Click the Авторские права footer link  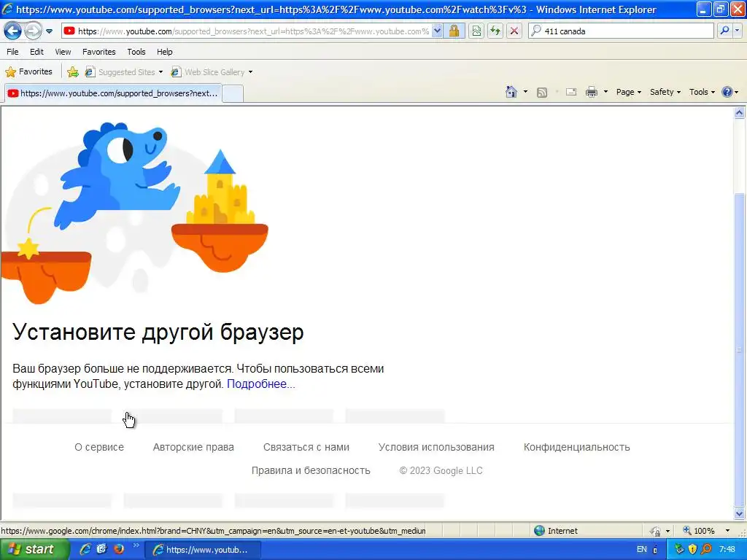pyautogui.click(x=193, y=447)
